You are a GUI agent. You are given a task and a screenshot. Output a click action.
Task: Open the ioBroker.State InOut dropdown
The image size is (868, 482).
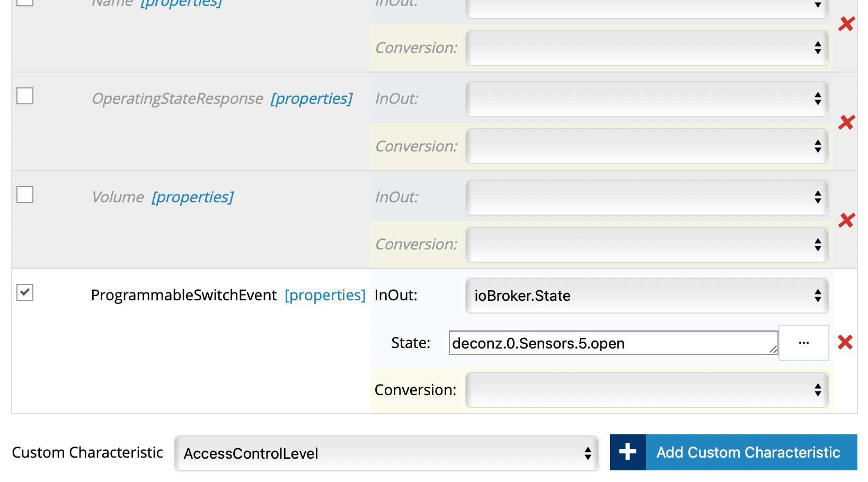tap(646, 296)
